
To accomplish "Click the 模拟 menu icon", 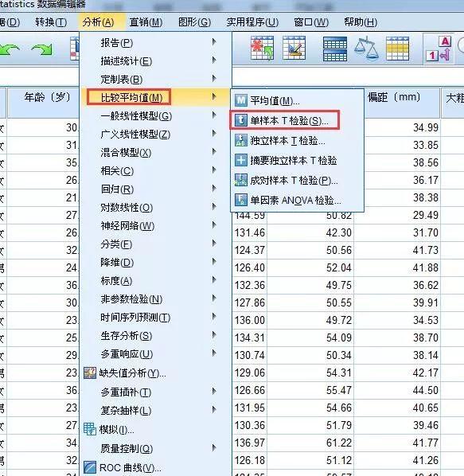I will click(x=90, y=429).
